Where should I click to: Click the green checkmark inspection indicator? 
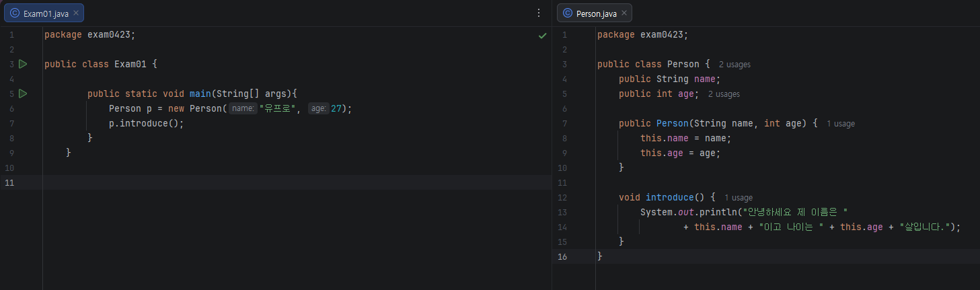(x=542, y=35)
